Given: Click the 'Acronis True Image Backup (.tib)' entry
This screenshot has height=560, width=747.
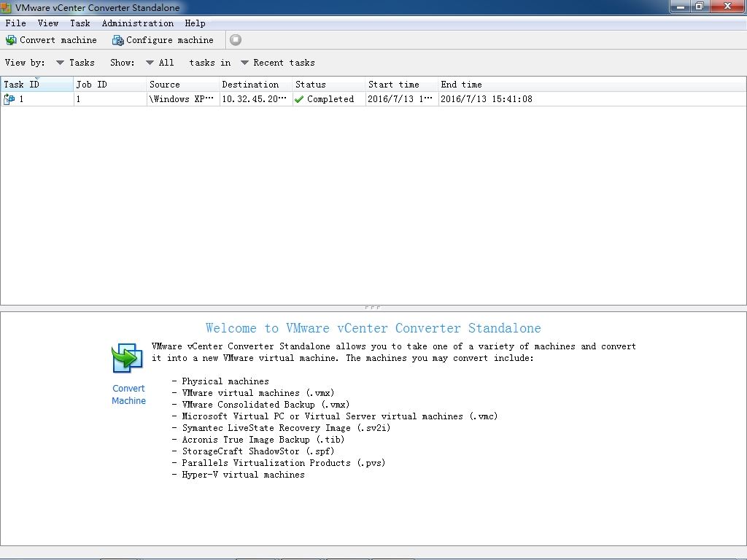Looking at the screenshot, I should click(x=263, y=440).
